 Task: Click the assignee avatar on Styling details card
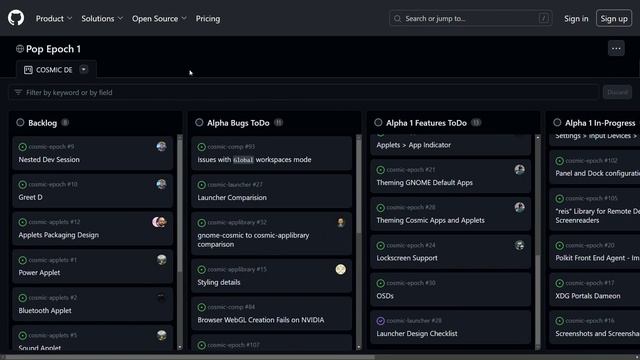coord(340,269)
